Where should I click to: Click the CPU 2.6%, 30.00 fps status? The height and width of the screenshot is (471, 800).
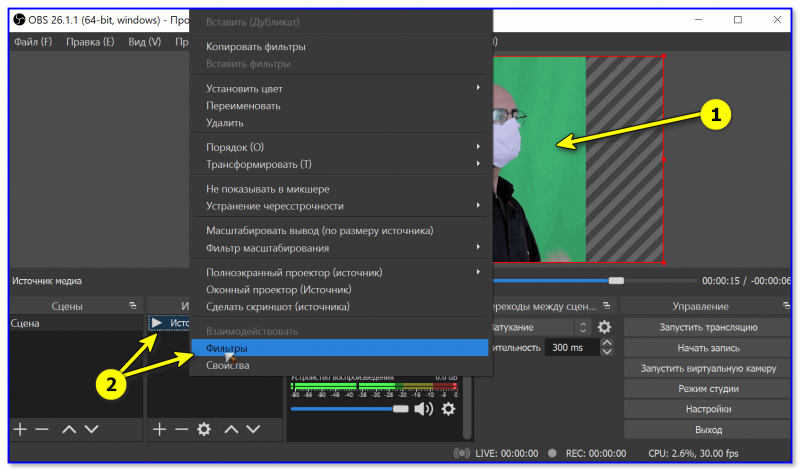(x=693, y=453)
